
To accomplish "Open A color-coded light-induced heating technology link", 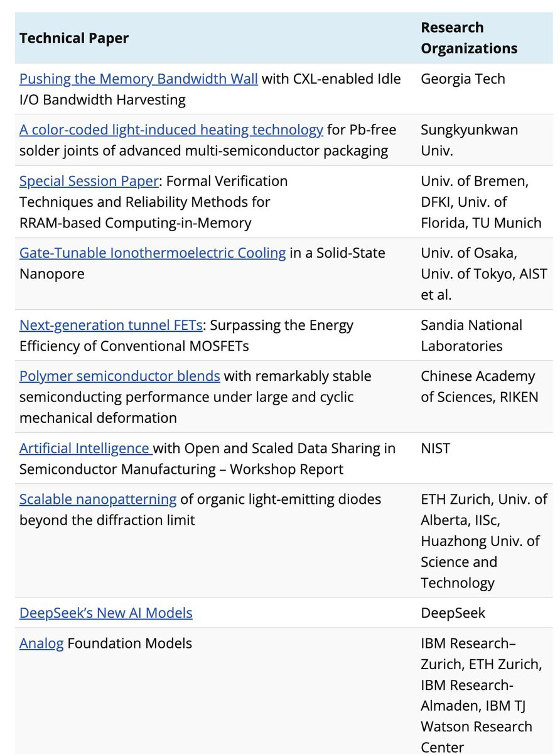I will click(x=171, y=130).
